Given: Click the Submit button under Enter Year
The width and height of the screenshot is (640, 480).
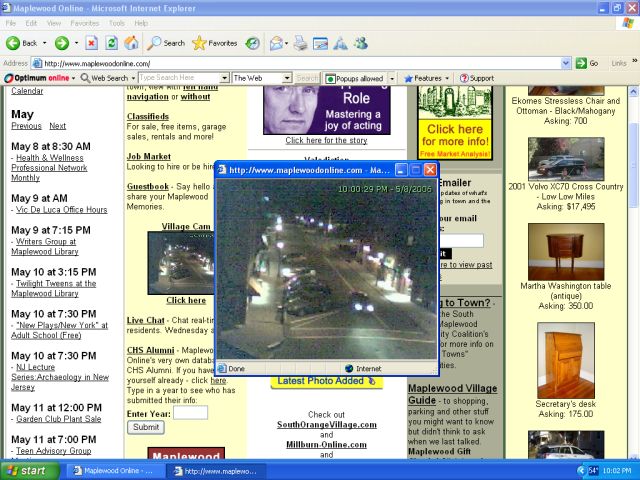Looking at the screenshot, I should coord(146,427).
